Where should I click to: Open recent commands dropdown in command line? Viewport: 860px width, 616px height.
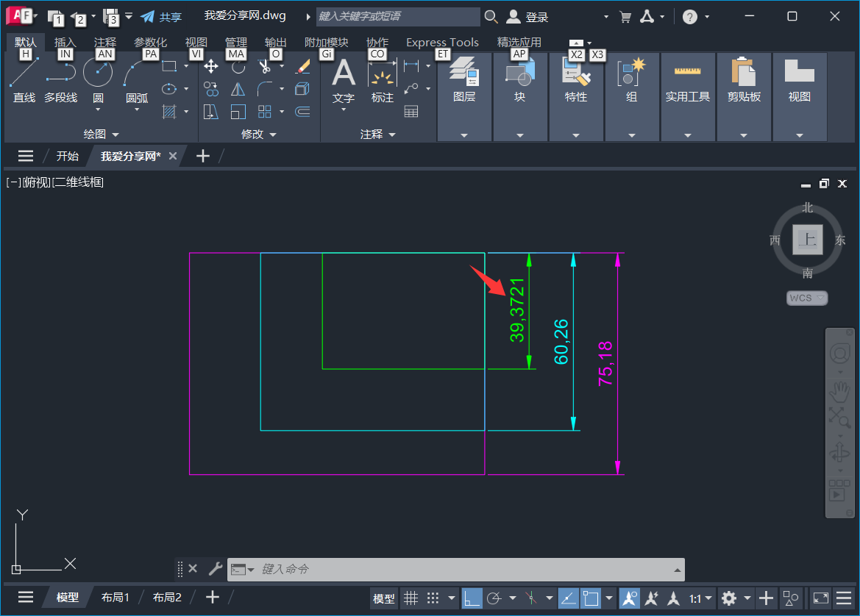(243, 570)
